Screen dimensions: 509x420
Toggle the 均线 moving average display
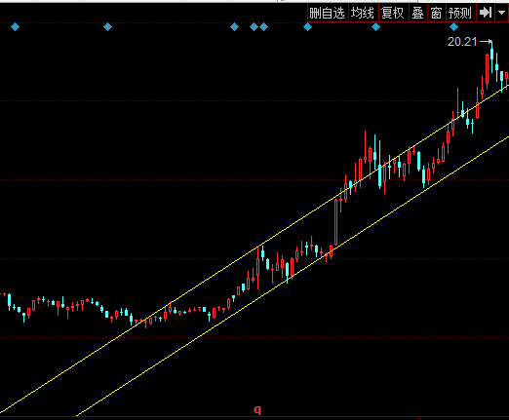[363, 13]
